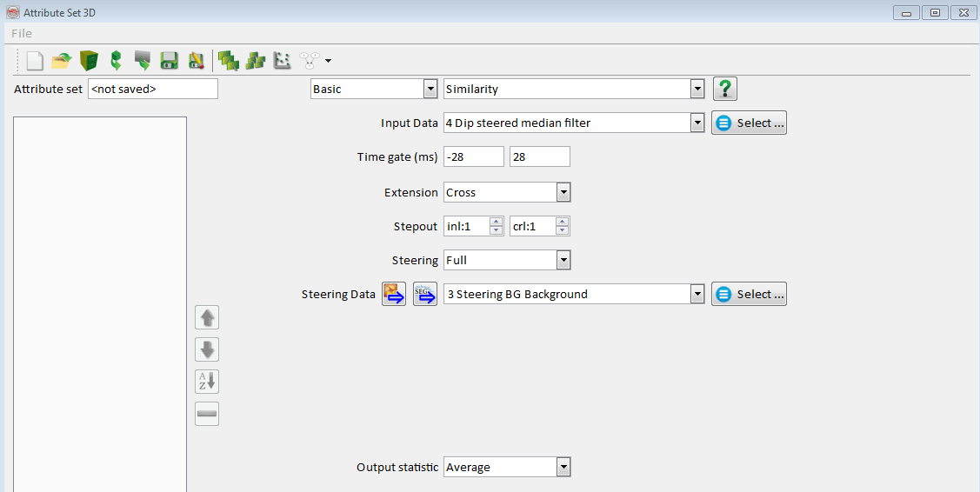Expand the Similarity attribute type dropdown
The height and width of the screenshot is (492, 980).
click(x=697, y=89)
